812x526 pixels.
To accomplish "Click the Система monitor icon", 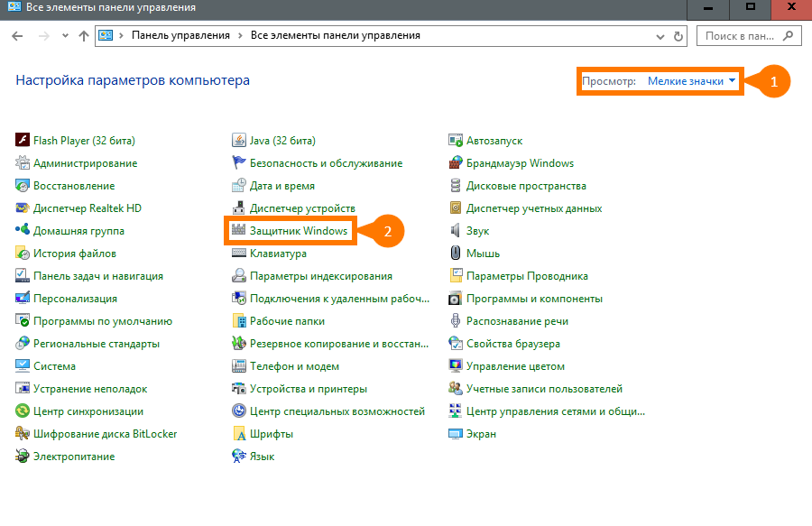I will click(23, 366).
